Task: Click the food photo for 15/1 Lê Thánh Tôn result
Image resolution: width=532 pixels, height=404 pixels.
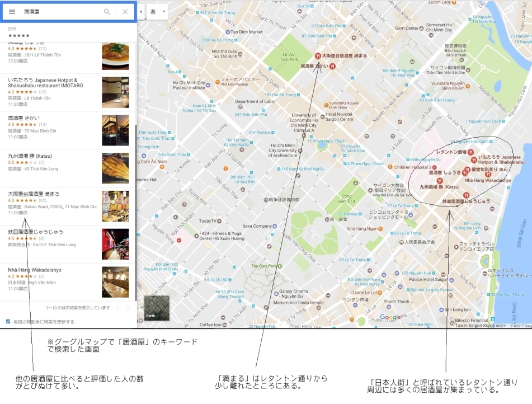Action: click(115, 56)
